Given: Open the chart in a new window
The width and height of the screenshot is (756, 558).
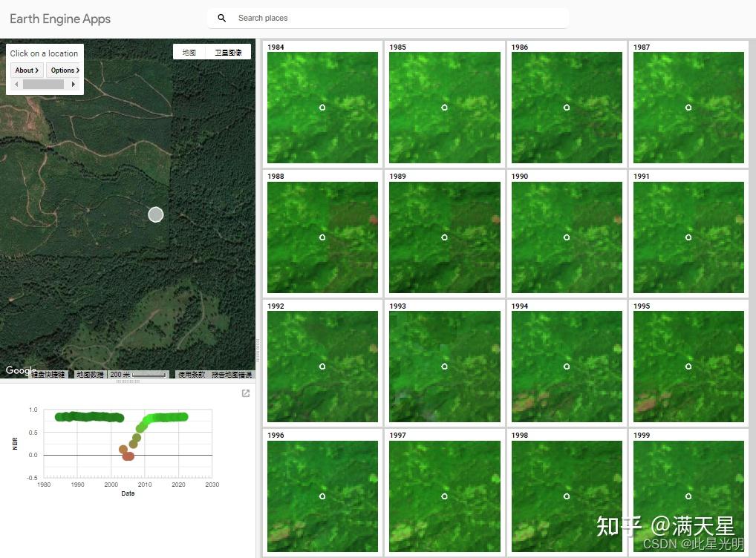Looking at the screenshot, I should click(x=245, y=393).
